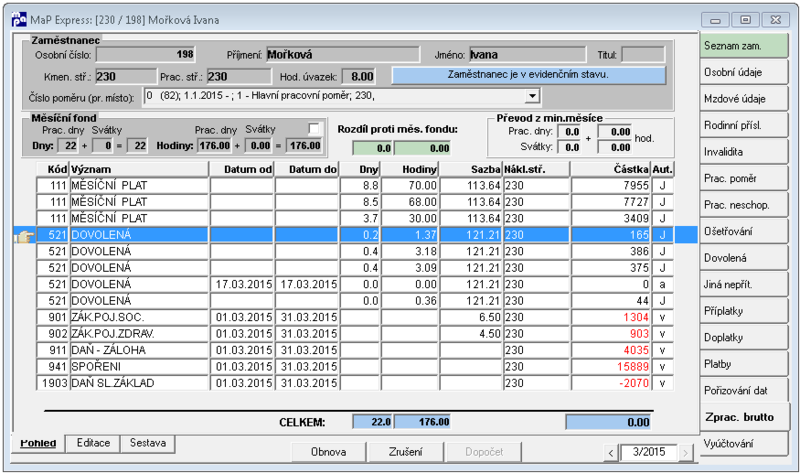Click the Sazba column header
Image resolution: width=800 pixels, height=473 pixels.
(470, 169)
